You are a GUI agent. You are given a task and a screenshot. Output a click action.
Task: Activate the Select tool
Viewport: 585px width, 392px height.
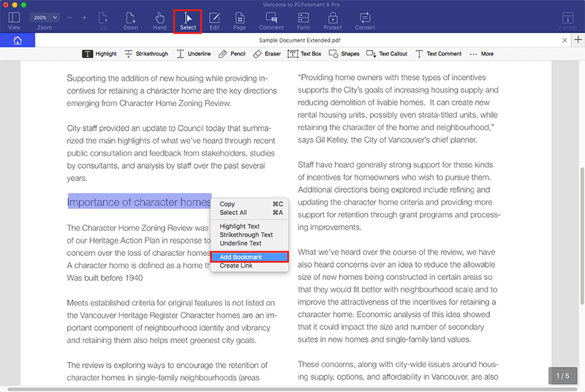coord(188,21)
